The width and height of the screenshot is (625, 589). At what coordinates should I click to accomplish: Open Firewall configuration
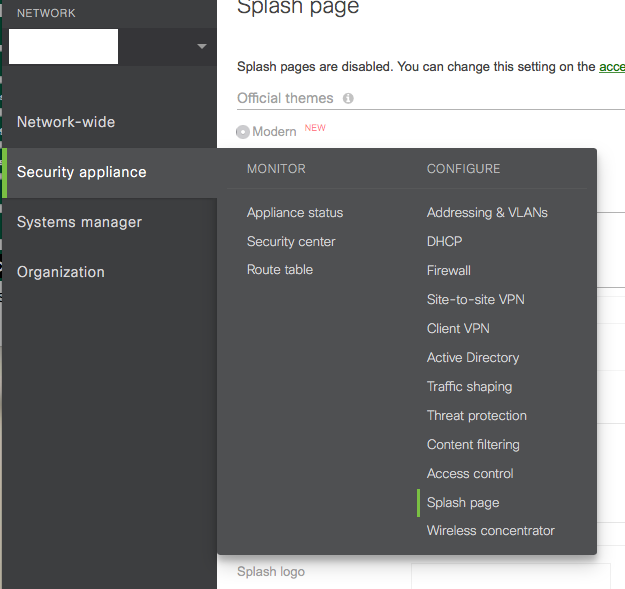click(449, 271)
